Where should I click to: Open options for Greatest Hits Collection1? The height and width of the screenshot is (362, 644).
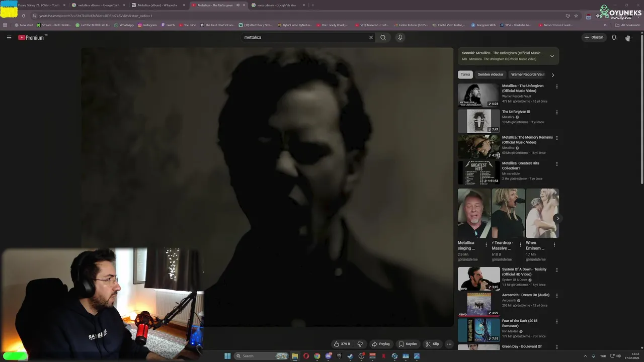click(556, 164)
